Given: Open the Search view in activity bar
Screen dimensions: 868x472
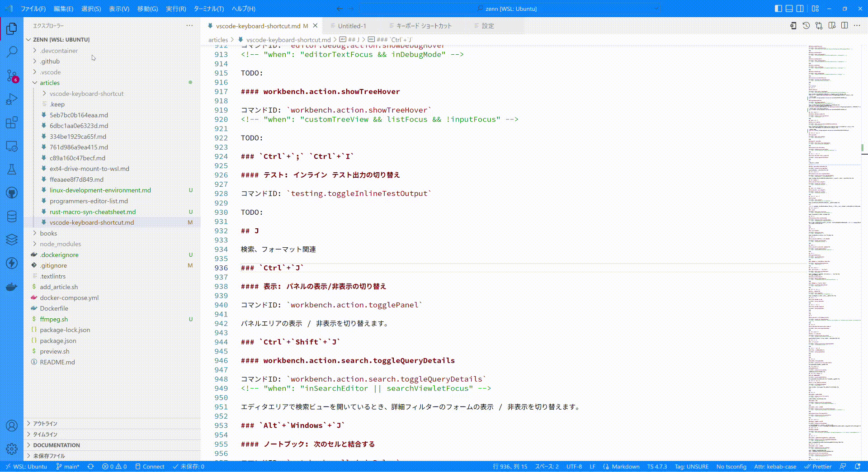Looking at the screenshot, I should tap(12, 52).
